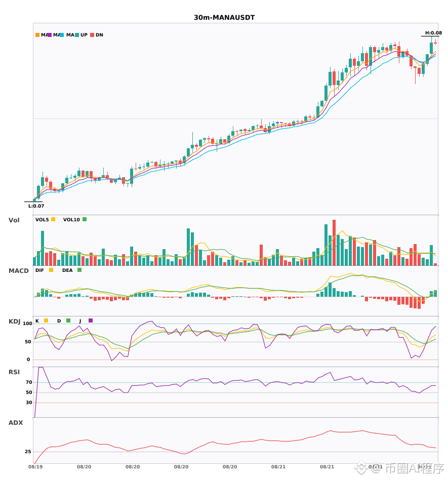
Task: Click the MACD panel label
Action: [19, 271]
